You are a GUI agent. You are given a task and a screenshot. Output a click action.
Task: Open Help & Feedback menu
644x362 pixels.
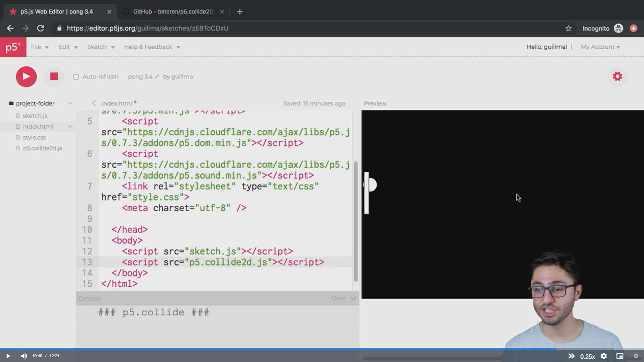(x=152, y=47)
